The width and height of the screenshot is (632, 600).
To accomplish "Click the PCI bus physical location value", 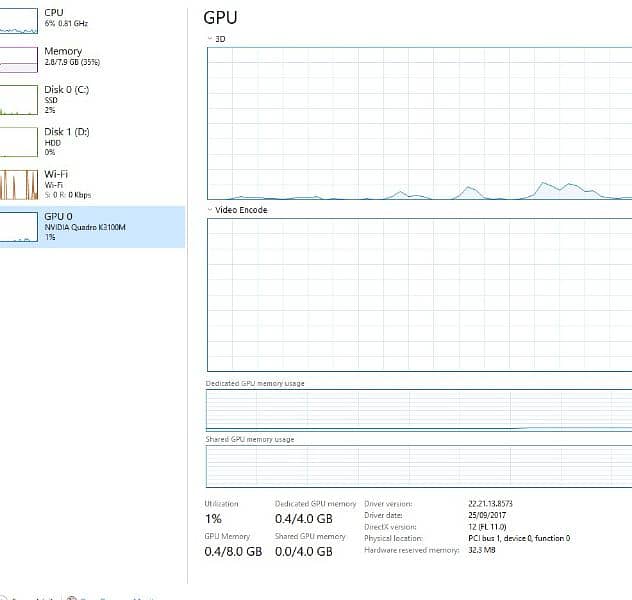I will (519, 538).
